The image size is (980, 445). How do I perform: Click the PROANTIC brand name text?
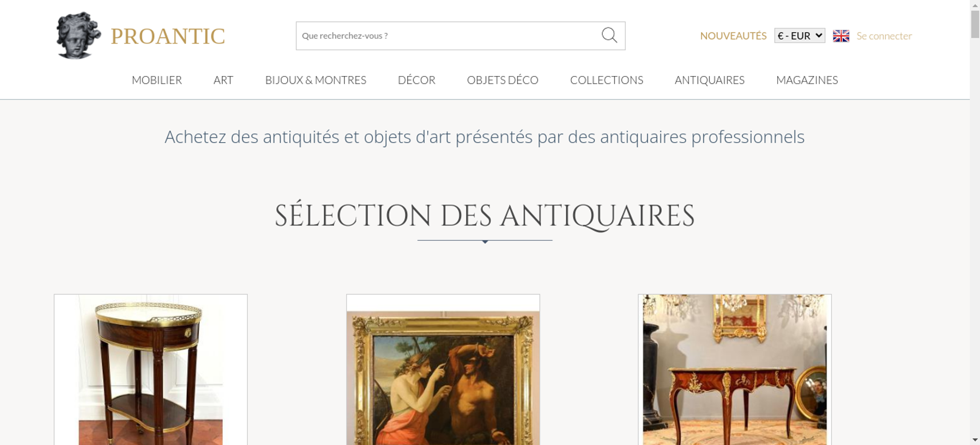[168, 36]
